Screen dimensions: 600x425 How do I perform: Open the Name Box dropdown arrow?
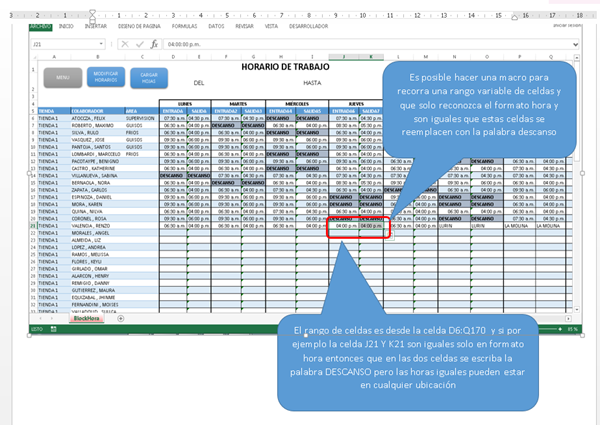101,44
